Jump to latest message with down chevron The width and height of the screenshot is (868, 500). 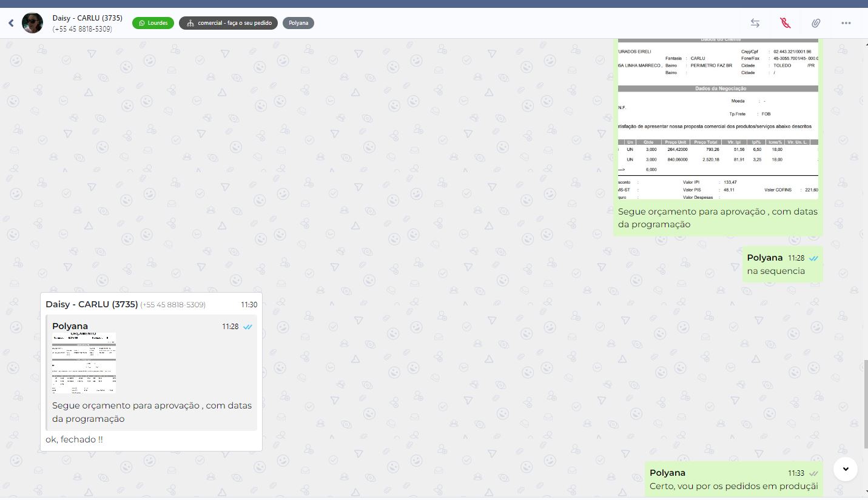845,468
